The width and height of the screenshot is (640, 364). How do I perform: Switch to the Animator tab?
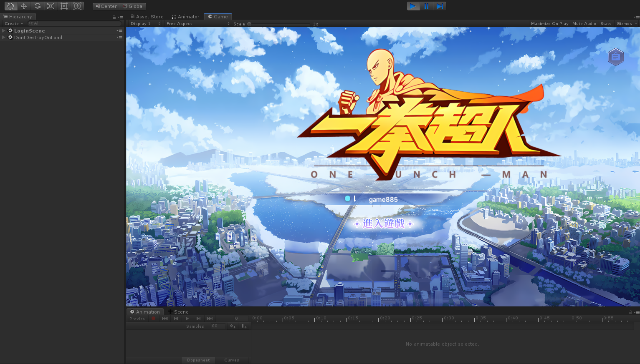(185, 17)
